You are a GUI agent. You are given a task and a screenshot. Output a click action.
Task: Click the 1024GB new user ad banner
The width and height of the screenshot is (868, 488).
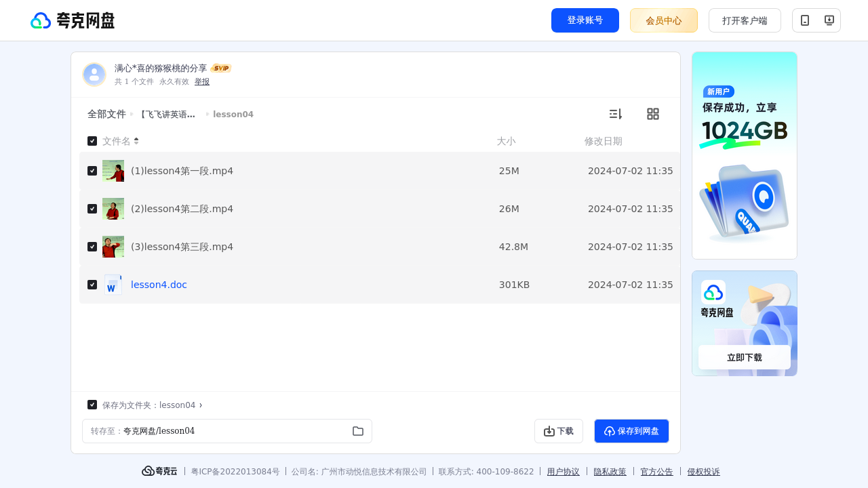coord(745,155)
